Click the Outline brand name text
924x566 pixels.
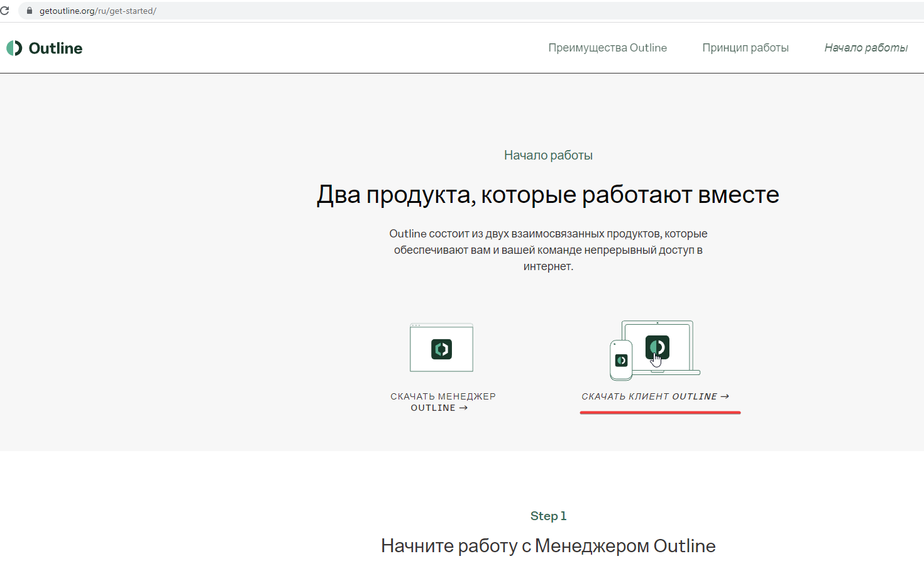click(55, 48)
